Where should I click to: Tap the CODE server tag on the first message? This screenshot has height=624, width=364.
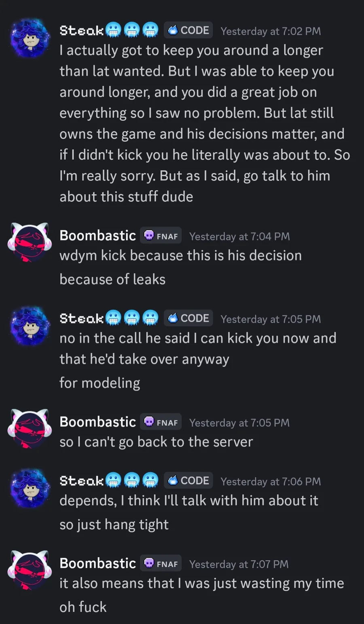[x=188, y=30]
